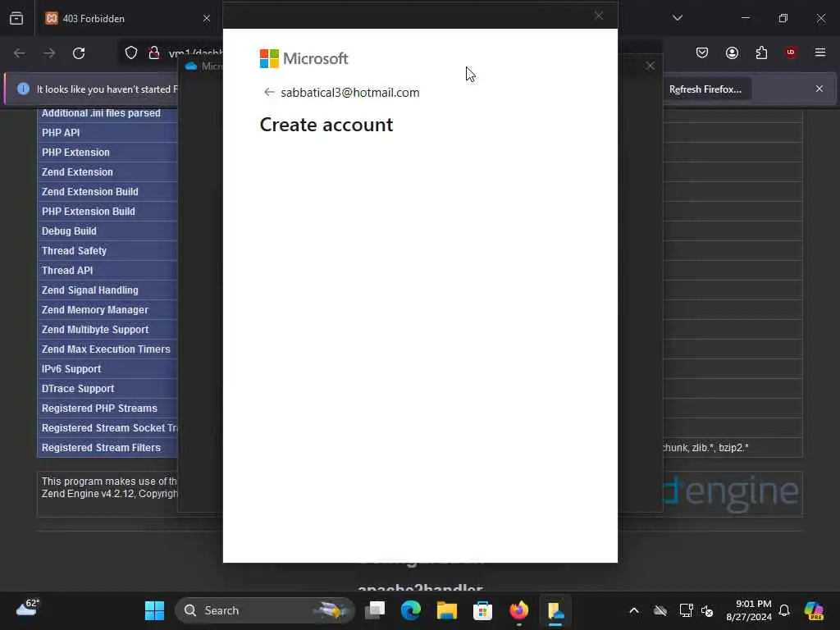Screen dimensions: 840x630
Task: Open File Explorer from the taskbar
Action: tap(447, 610)
